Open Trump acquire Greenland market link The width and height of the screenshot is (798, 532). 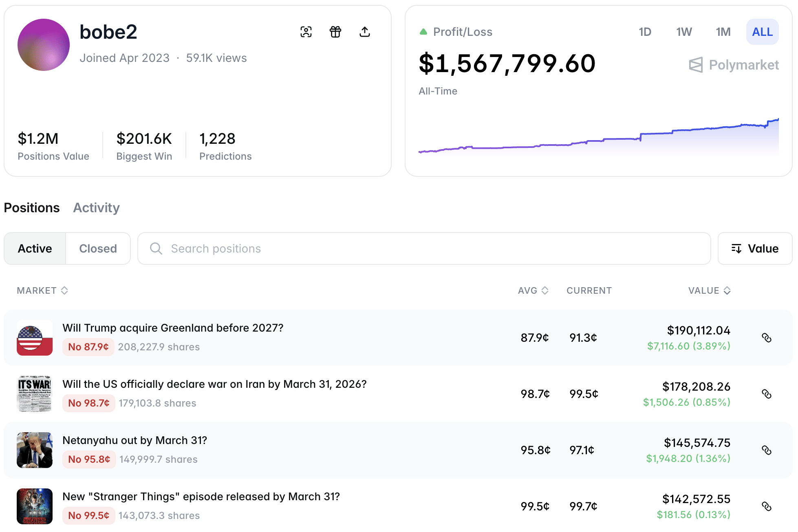click(173, 328)
